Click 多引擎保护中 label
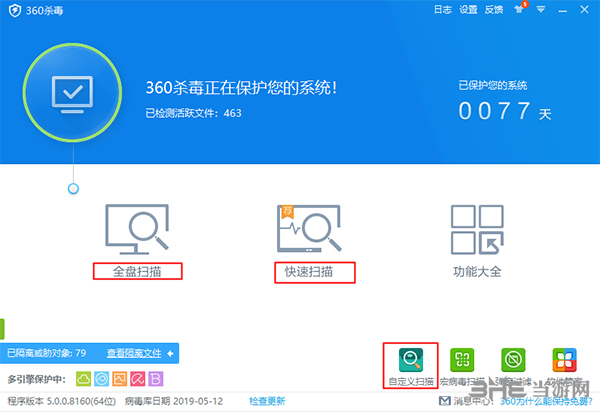 pos(36,379)
